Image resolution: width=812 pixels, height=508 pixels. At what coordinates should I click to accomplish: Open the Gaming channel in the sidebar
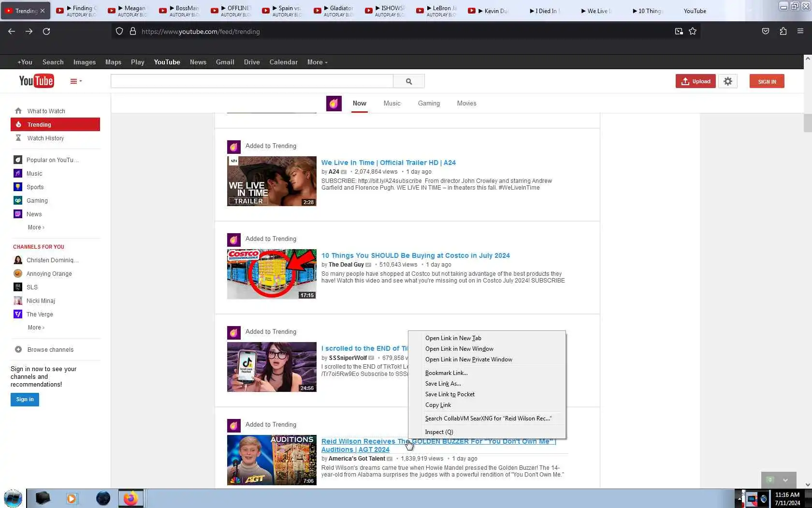point(37,201)
